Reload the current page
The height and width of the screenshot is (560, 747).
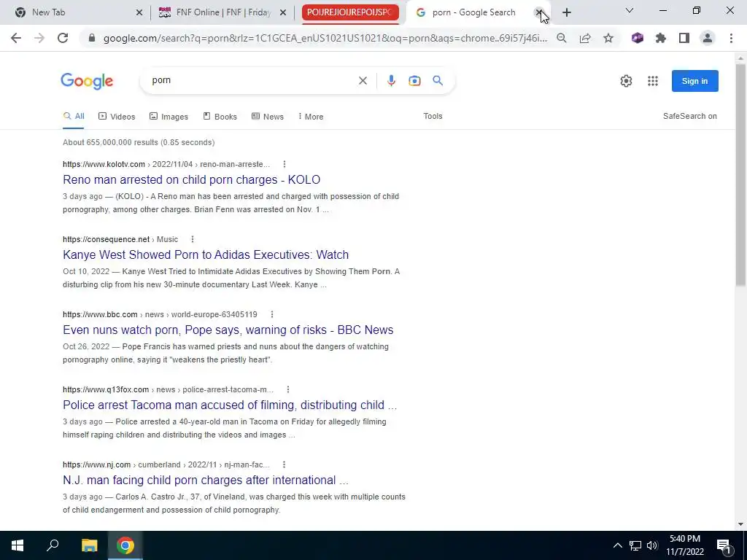63,38
